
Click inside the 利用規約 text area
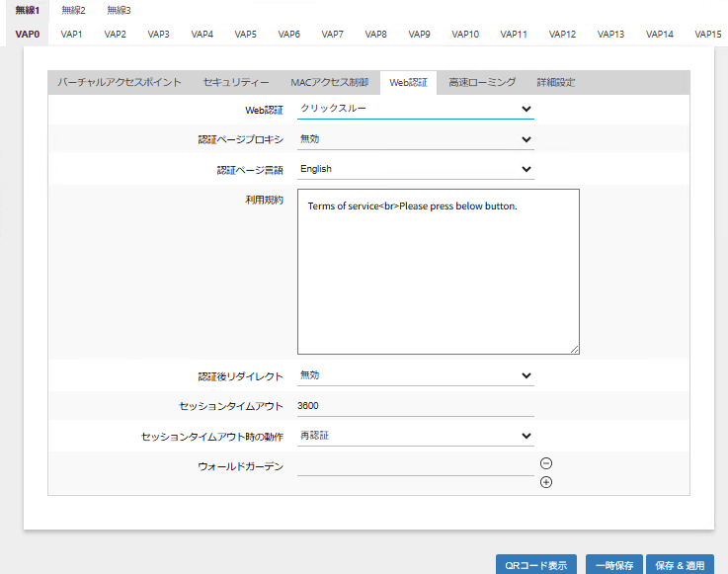point(438,272)
